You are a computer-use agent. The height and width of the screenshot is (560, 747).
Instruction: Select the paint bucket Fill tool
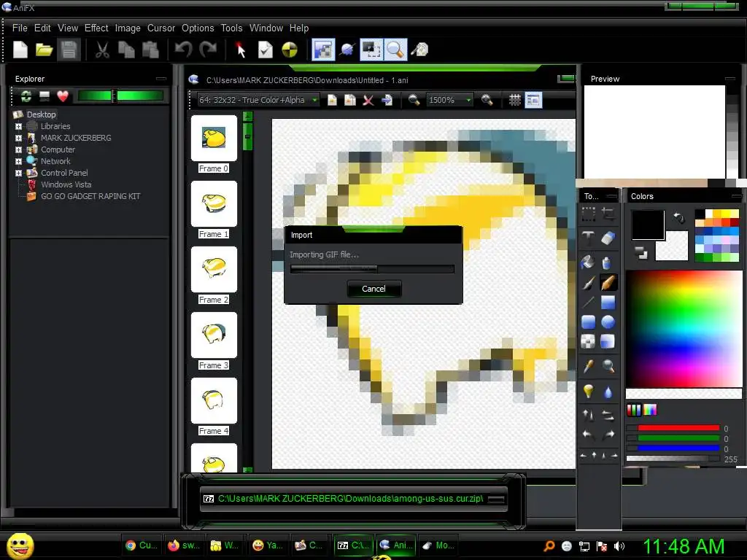pos(589,262)
